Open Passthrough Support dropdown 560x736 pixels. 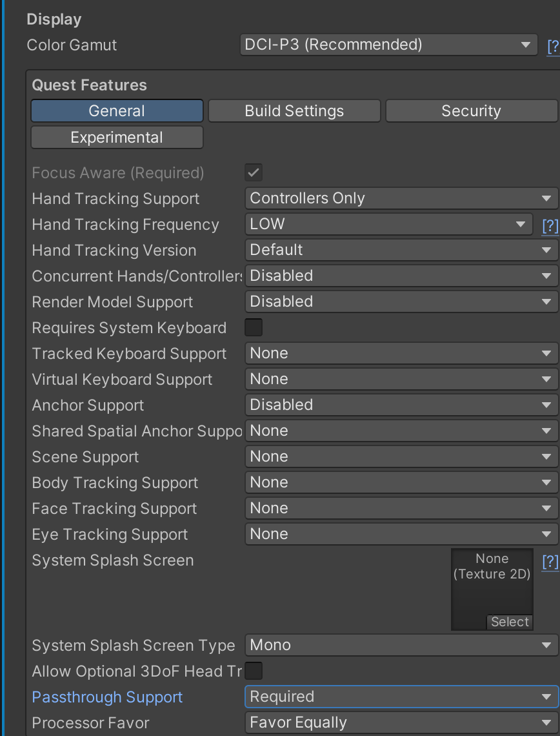(x=401, y=697)
